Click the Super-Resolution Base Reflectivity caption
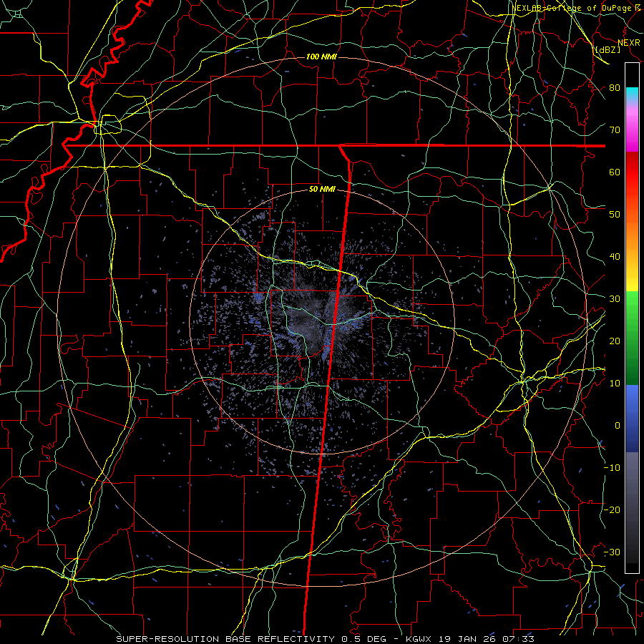 [325, 639]
